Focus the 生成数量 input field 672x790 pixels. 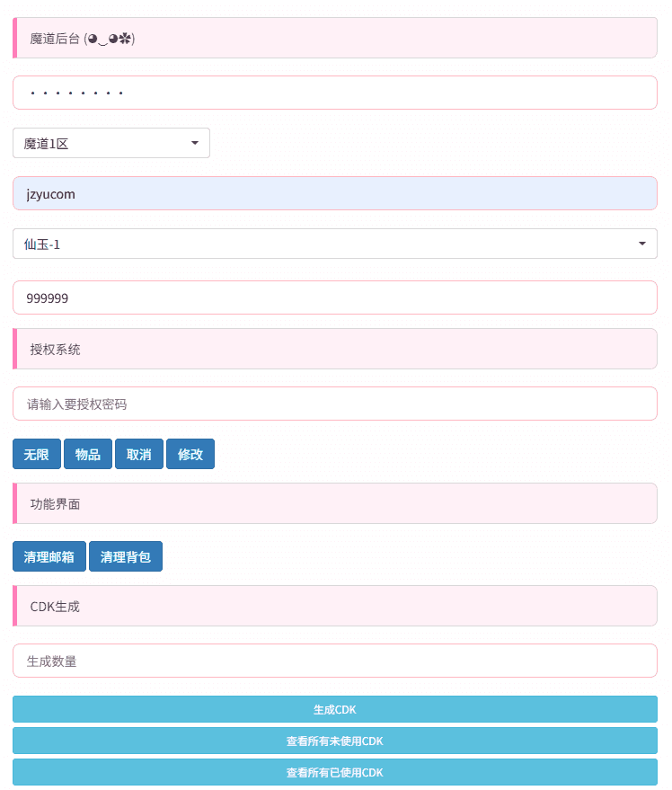334,661
